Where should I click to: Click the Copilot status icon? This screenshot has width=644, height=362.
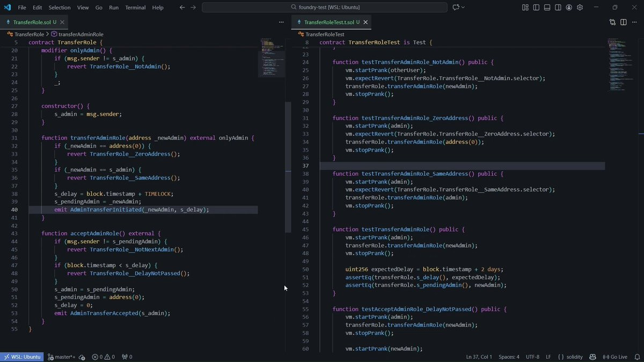point(592,357)
